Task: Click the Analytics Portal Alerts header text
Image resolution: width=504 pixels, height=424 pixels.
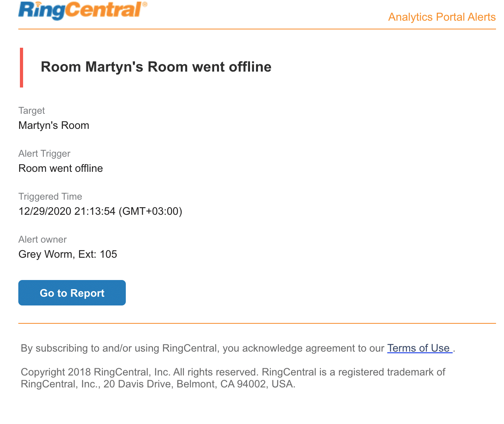Action: click(x=442, y=17)
